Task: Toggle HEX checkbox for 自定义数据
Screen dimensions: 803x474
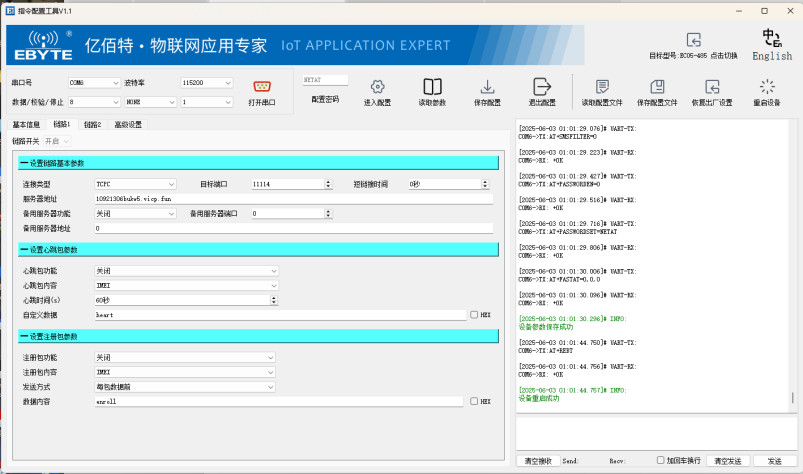Action: 474,315
